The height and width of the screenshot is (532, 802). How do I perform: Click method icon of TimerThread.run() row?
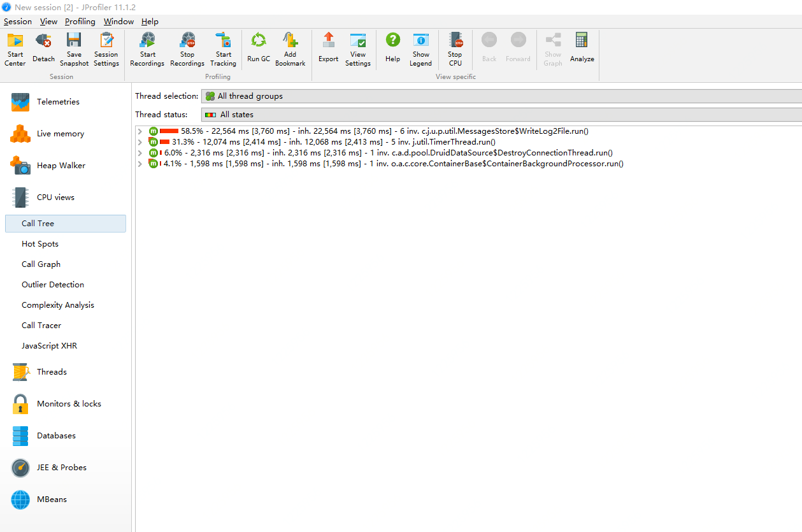click(153, 142)
